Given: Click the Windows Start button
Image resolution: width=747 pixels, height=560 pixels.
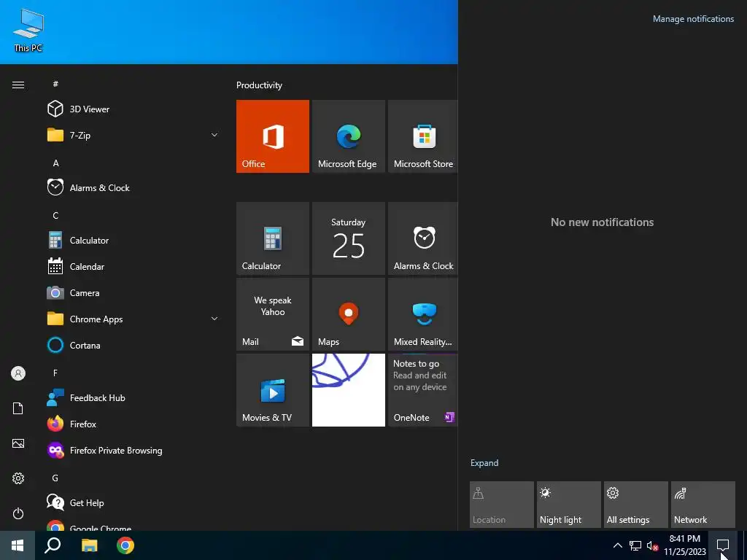Looking at the screenshot, I should 18,545.
